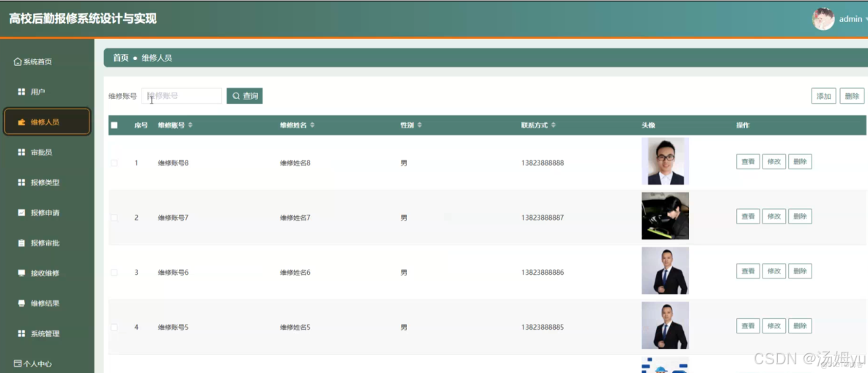Check the box for row 维修账号7
The width and height of the screenshot is (868, 373).
[x=114, y=218]
